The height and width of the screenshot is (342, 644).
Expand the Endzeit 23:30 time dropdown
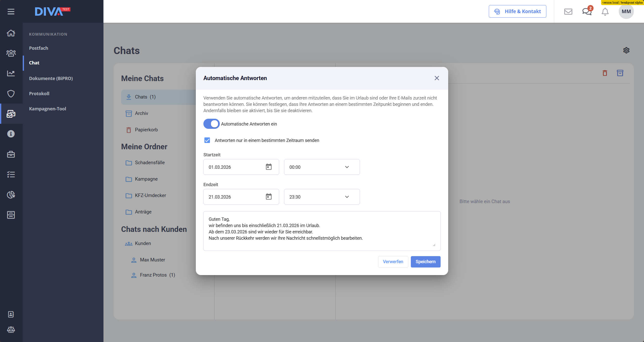(321, 197)
